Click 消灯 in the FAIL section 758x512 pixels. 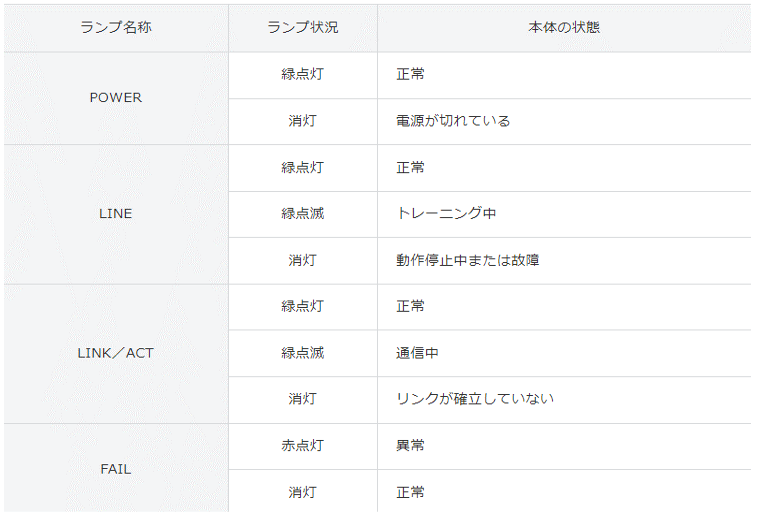coord(303,492)
